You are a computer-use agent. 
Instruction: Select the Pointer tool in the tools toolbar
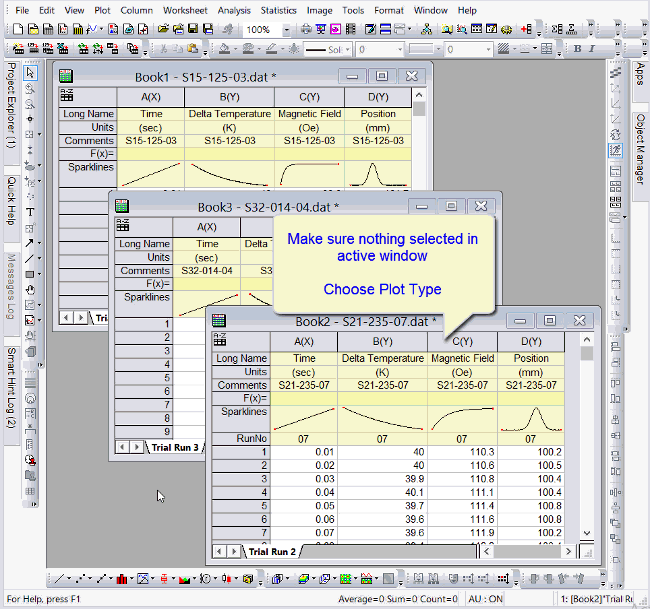coord(30,73)
